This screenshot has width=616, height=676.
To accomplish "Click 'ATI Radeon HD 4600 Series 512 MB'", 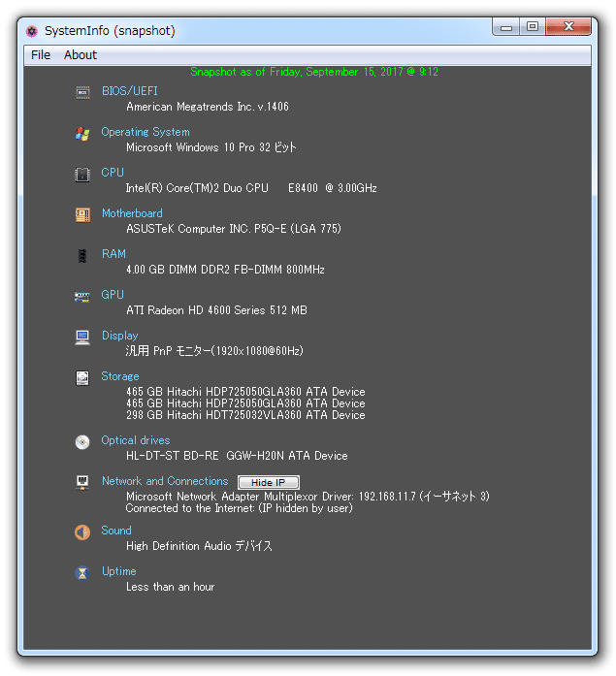I will (x=216, y=310).
